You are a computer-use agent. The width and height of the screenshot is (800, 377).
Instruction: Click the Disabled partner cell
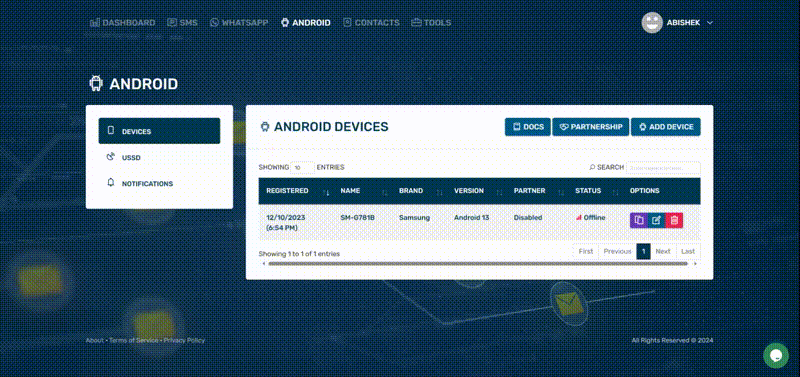coord(528,218)
